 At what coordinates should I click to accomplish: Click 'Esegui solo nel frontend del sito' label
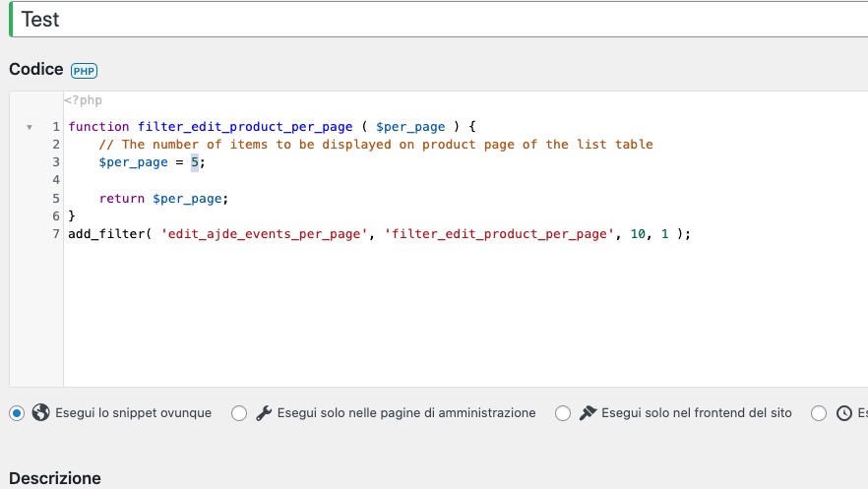pos(697,413)
